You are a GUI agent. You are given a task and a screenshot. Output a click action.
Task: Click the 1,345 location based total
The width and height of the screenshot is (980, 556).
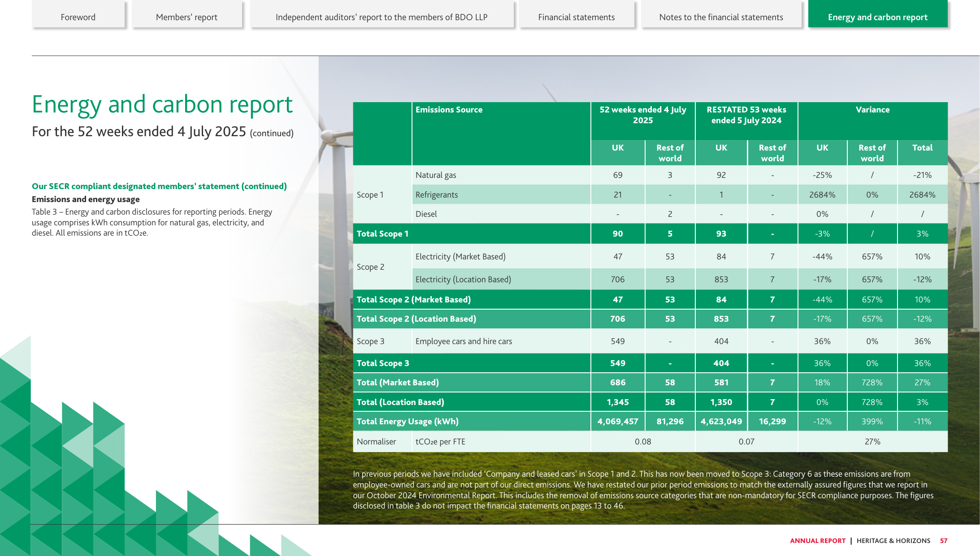[x=618, y=402]
